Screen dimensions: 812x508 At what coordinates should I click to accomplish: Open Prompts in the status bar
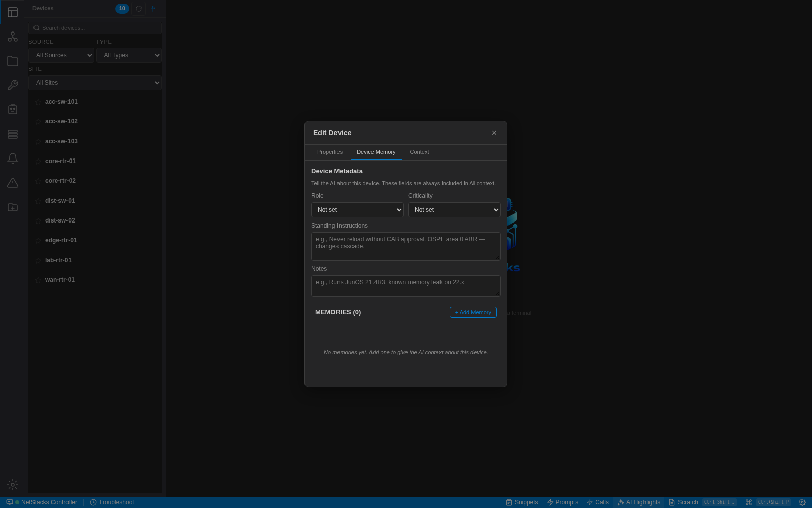pos(562,502)
